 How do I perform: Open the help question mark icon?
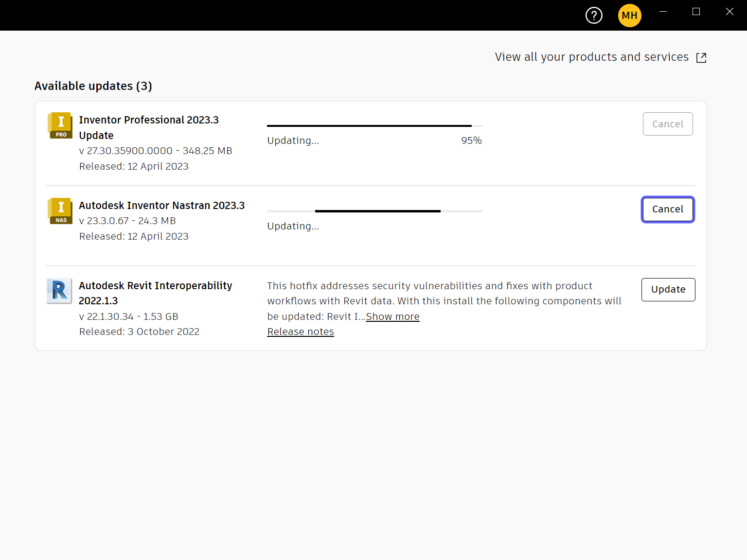click(x=593, y=15)
